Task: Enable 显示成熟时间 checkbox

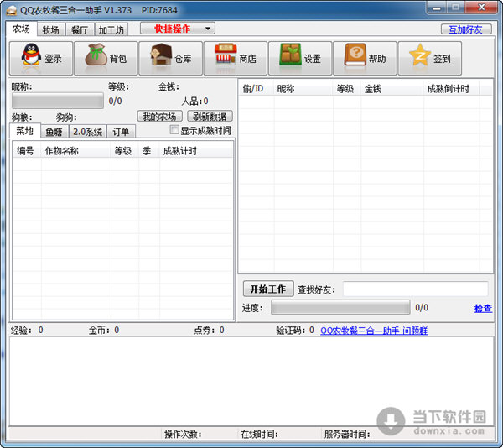Action: click(x=174, y=130)
